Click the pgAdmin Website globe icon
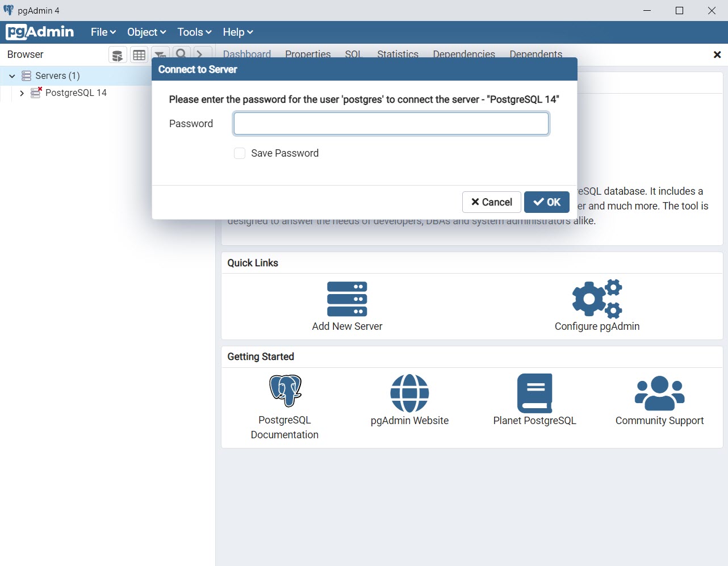 pyautogui.click(x=409, y=393)
